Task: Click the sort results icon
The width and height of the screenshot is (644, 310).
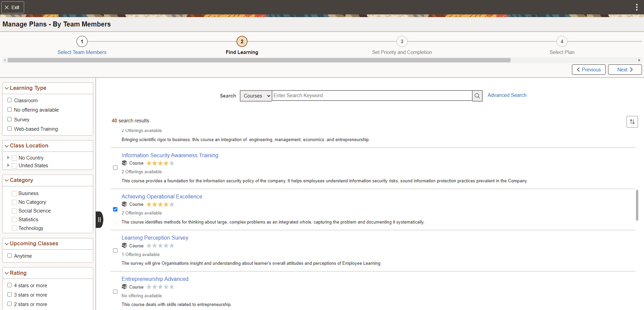Action: coord(632,122)
